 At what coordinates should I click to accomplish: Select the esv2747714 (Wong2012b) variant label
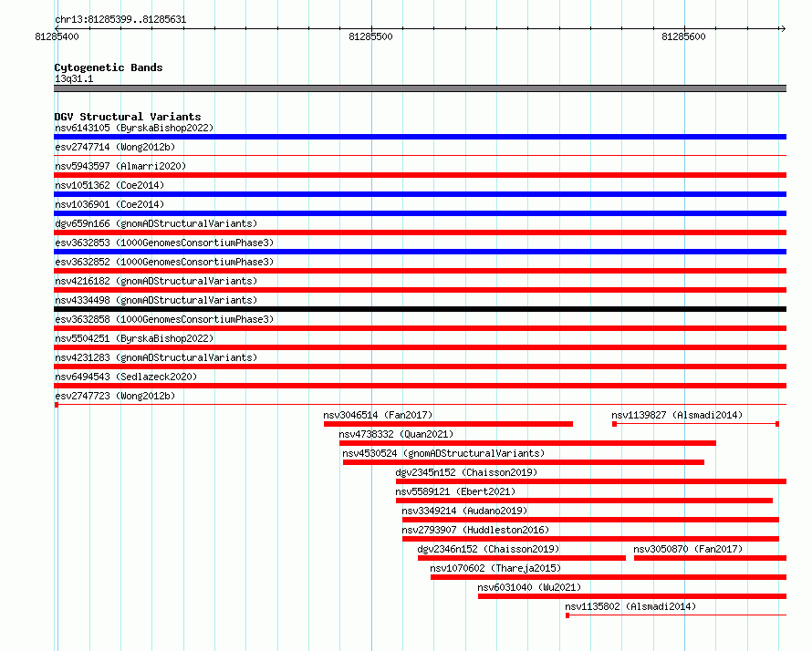click(x=115, y=147)
